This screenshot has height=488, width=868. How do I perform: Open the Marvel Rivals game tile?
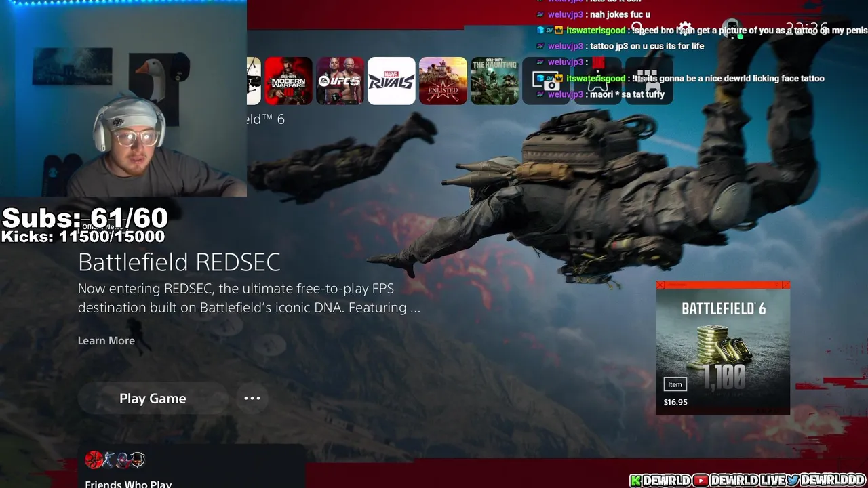391,81
